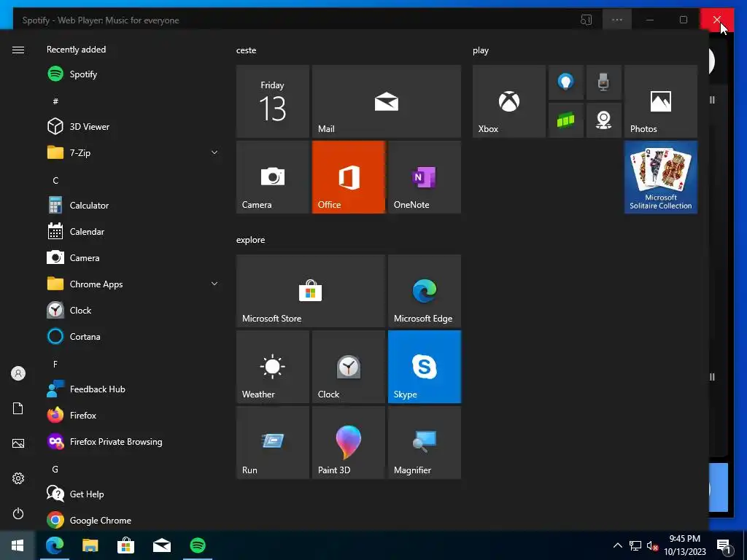Open the Chrome Apps folder entry
Image resolution: width=747 pixels, height=560 pixels.
[x=132, y=284]
